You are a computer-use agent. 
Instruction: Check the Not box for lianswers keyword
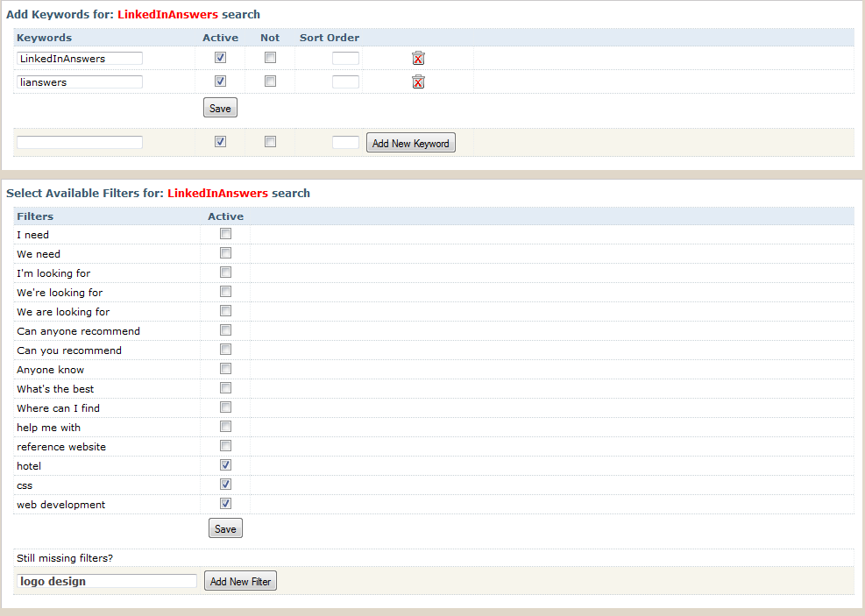coord(270,81)
